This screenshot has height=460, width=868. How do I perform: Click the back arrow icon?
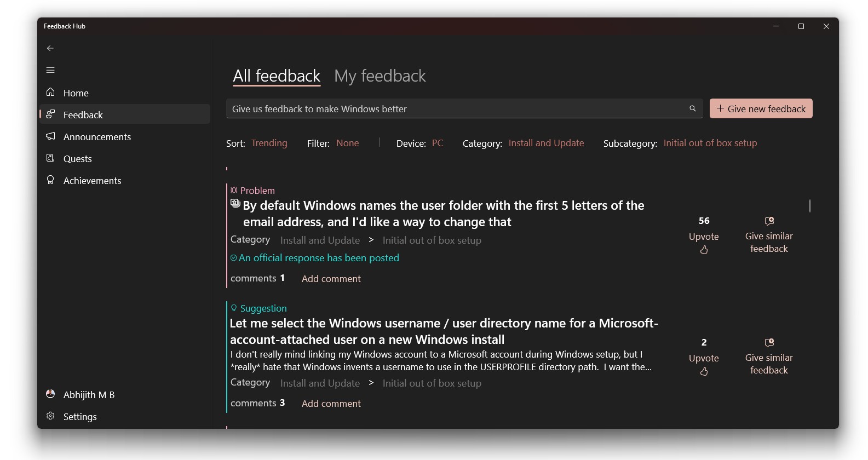pos(50,48)
